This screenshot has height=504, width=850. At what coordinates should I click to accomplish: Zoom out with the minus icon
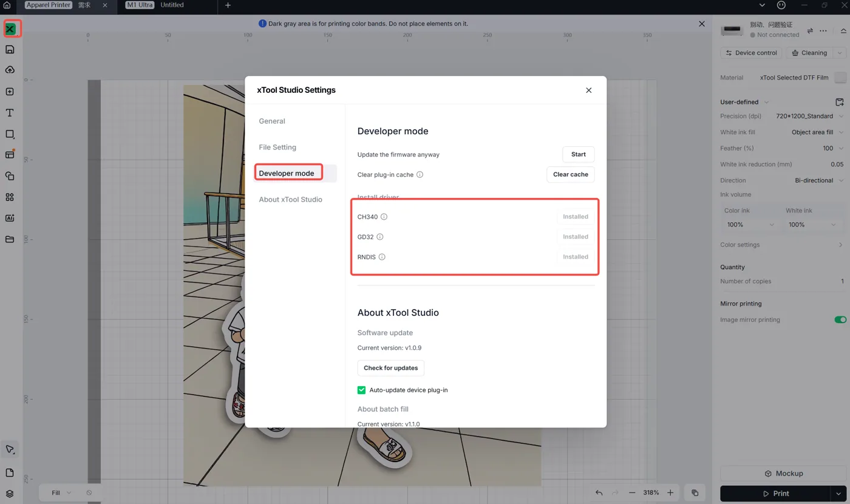click(632, 492)
